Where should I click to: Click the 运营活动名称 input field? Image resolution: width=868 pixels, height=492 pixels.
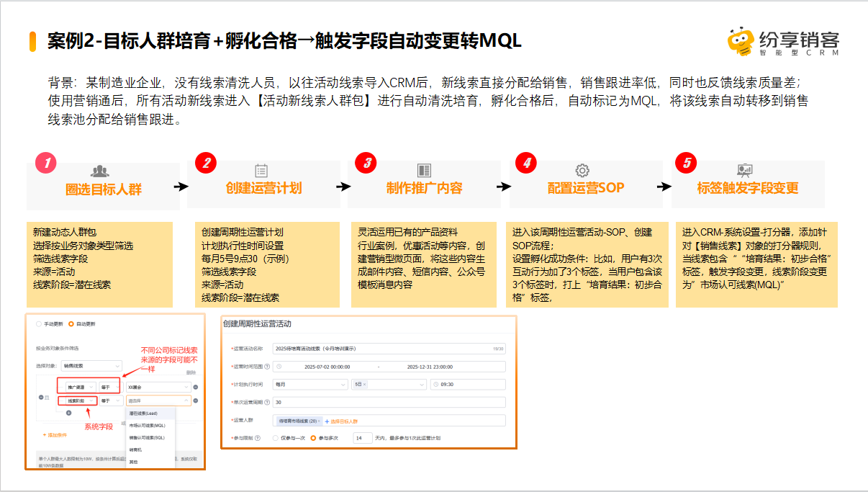(389, 349)
